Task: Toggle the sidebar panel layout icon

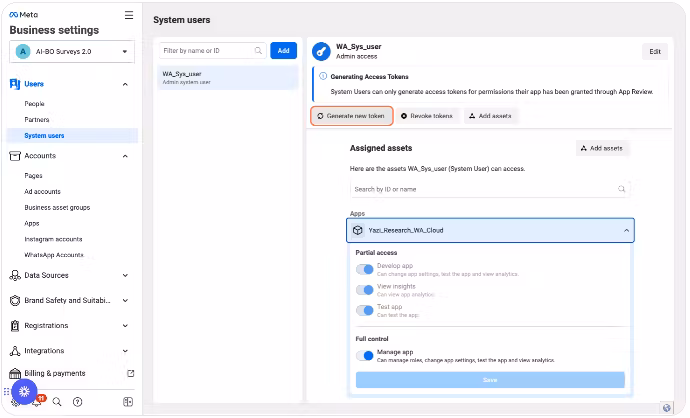Action: pyautogui.click(x=128, y=402)
